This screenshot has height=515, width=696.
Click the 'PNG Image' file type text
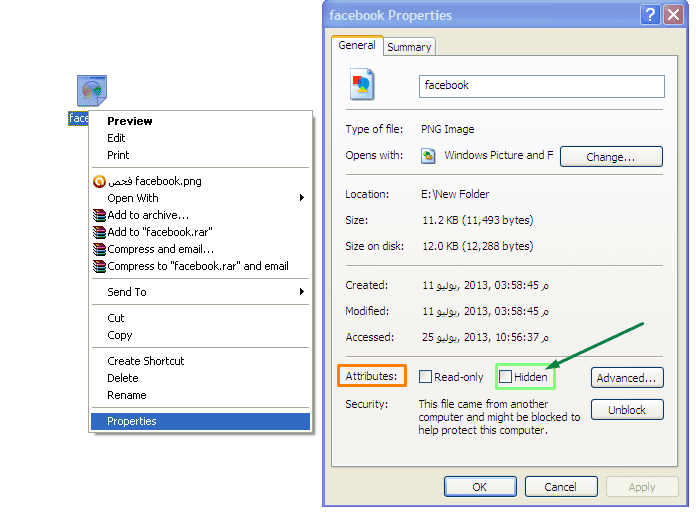447,129
